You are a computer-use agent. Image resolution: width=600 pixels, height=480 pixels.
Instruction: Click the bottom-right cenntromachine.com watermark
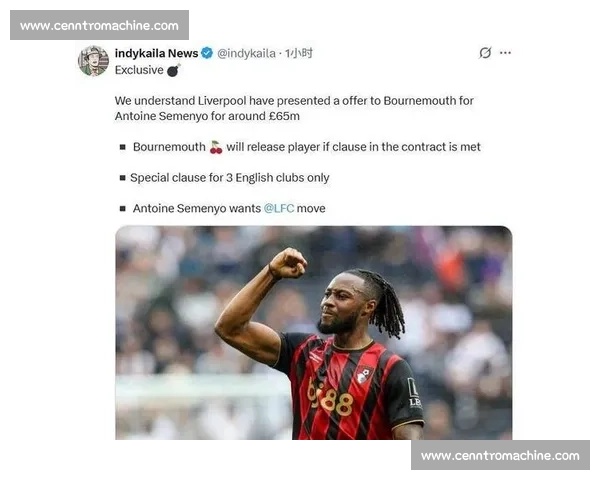click(500, 455)
